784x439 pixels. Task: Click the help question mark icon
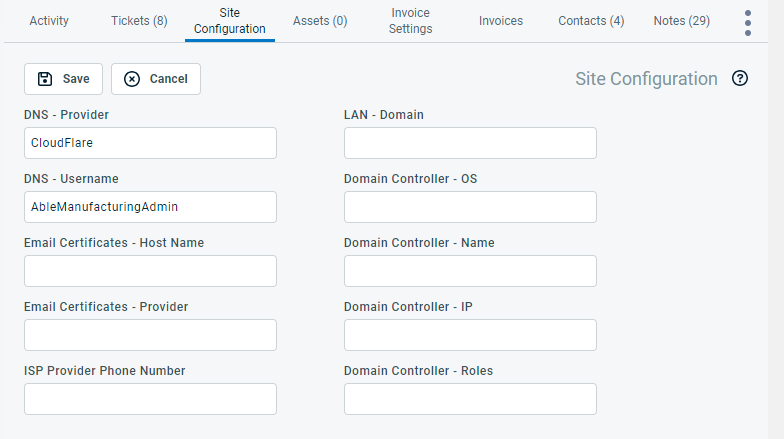(740, 79)
